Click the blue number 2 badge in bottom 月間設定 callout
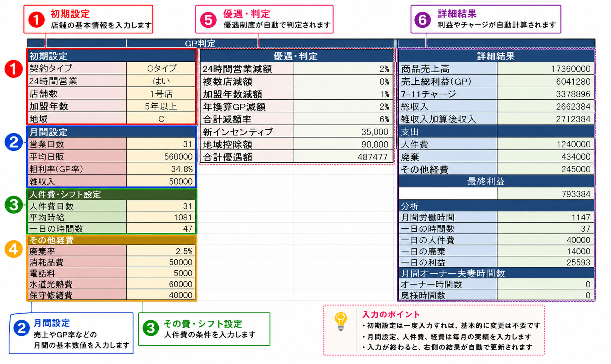This screenshot has height=364, width=611. (x=21, y=328)
